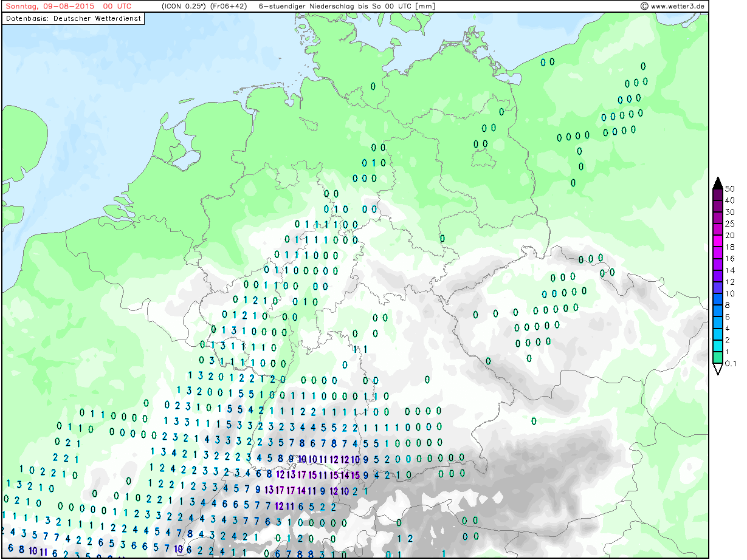Open the www.wetter3.de link
This screenshot has height=560, width=747.
point(678,7)
